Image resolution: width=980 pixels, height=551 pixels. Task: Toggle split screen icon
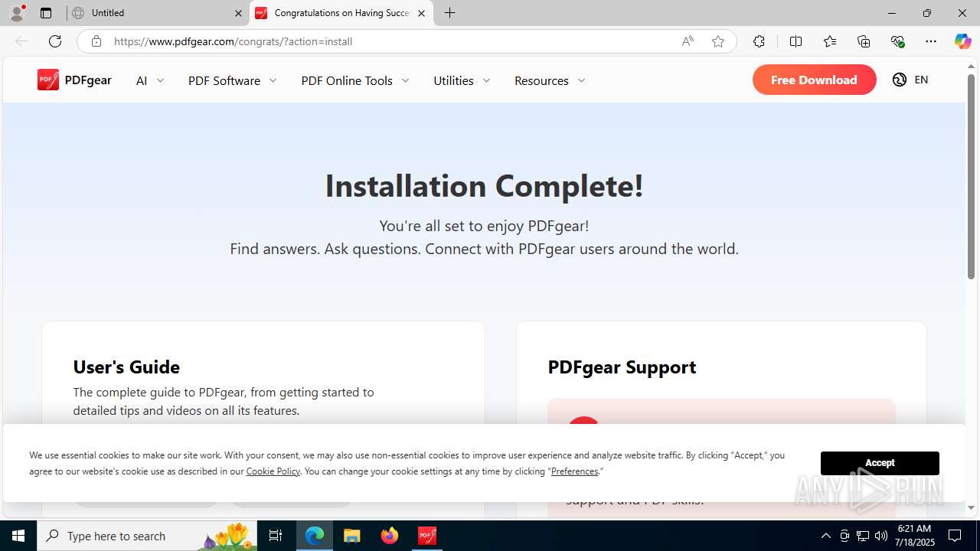pyautogui.click(x=795, y=41)
